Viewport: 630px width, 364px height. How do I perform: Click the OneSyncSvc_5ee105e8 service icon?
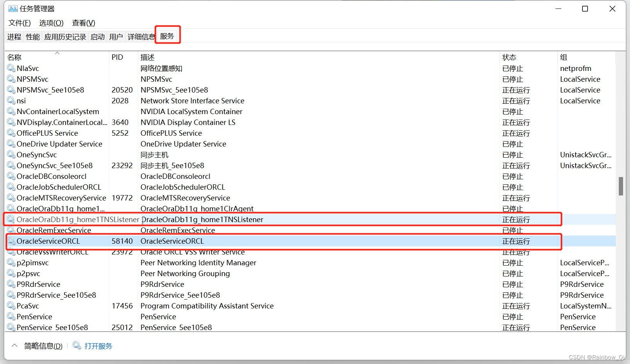(x=11, y=165)
